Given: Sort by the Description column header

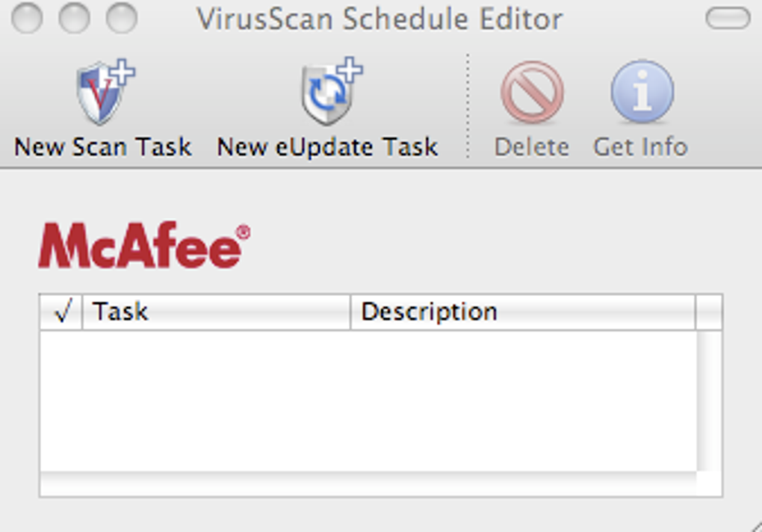Looking at the screenshot, I should (x=523, y=312).
